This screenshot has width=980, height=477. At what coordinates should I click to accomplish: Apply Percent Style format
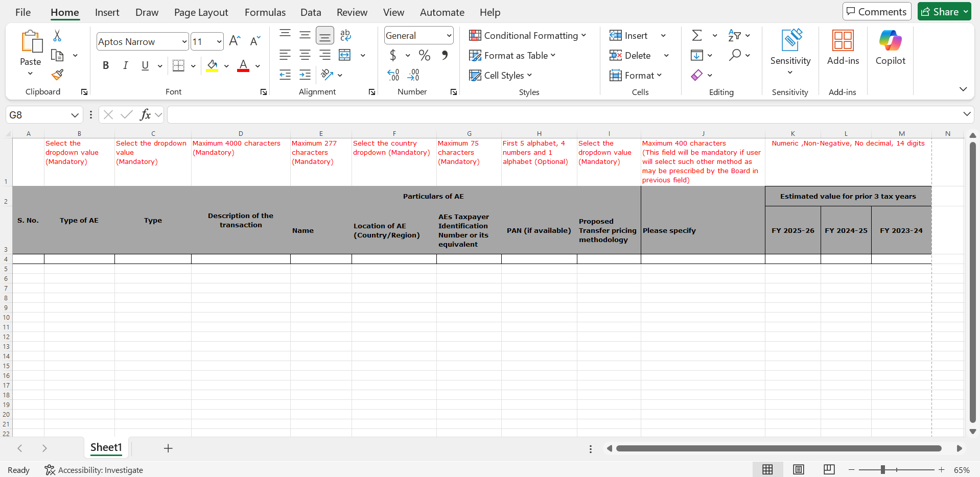424,55
